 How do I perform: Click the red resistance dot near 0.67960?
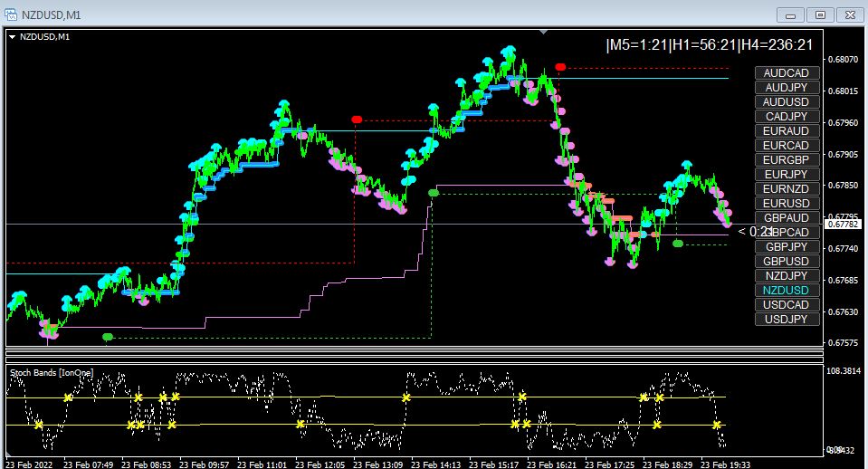(357, 120)
